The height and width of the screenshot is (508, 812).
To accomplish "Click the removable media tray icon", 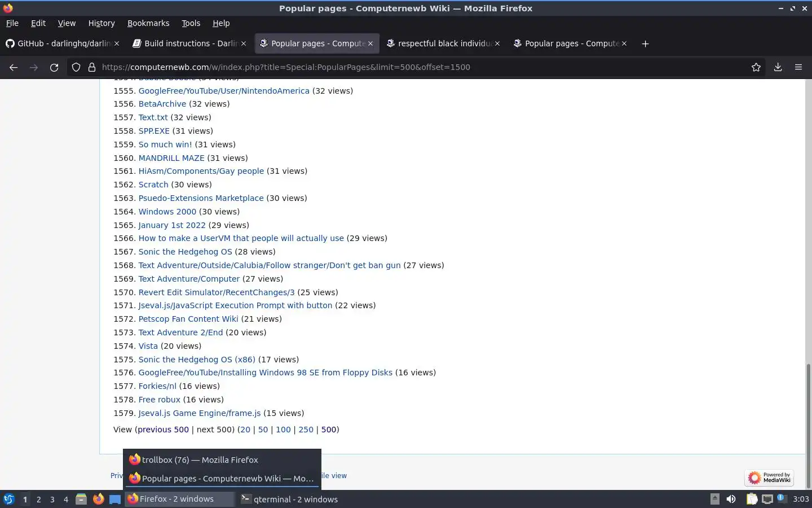I will 714,499.
